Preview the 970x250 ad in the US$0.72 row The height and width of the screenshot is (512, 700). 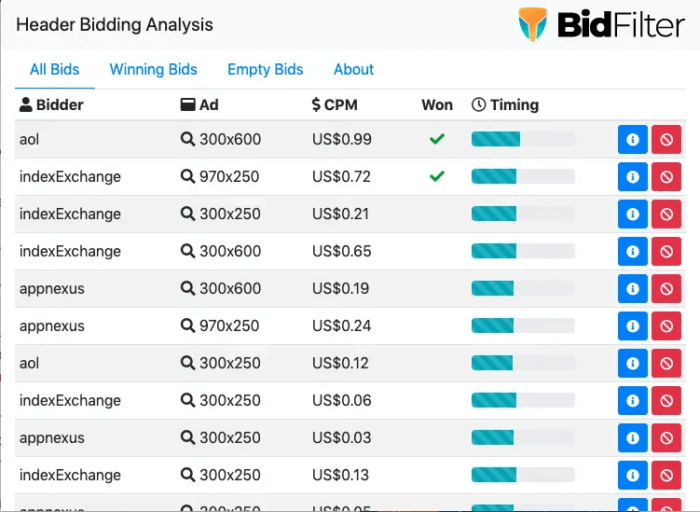click(x=187, y=177)
